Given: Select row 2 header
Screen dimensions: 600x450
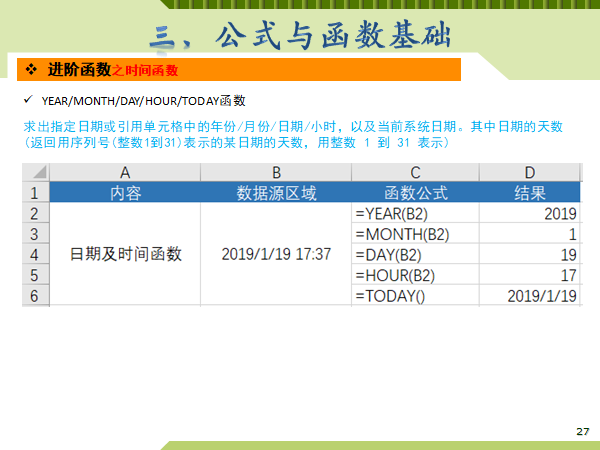Looking at the screenshot, I should pyautogui.click(x=36, y=213).
